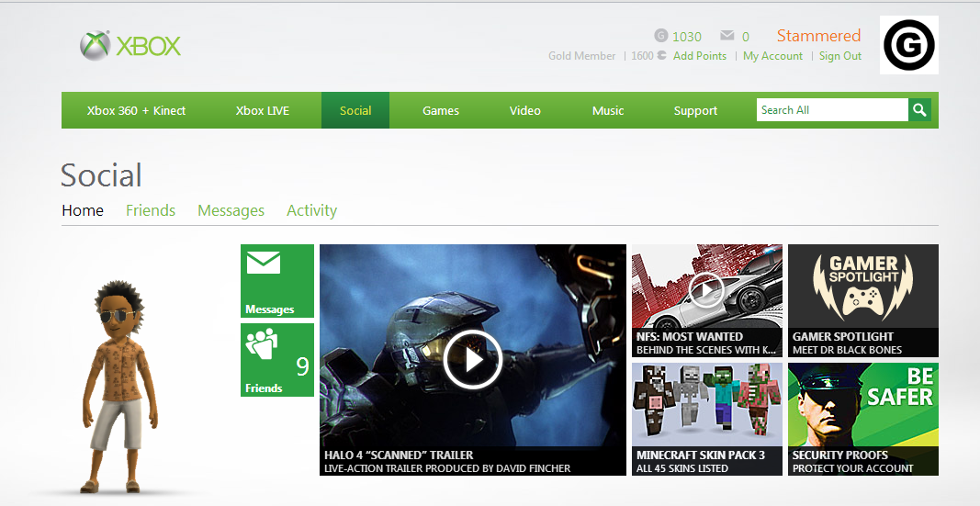
Task: Click the Stammered gamertag name
Action: point(818,36)
